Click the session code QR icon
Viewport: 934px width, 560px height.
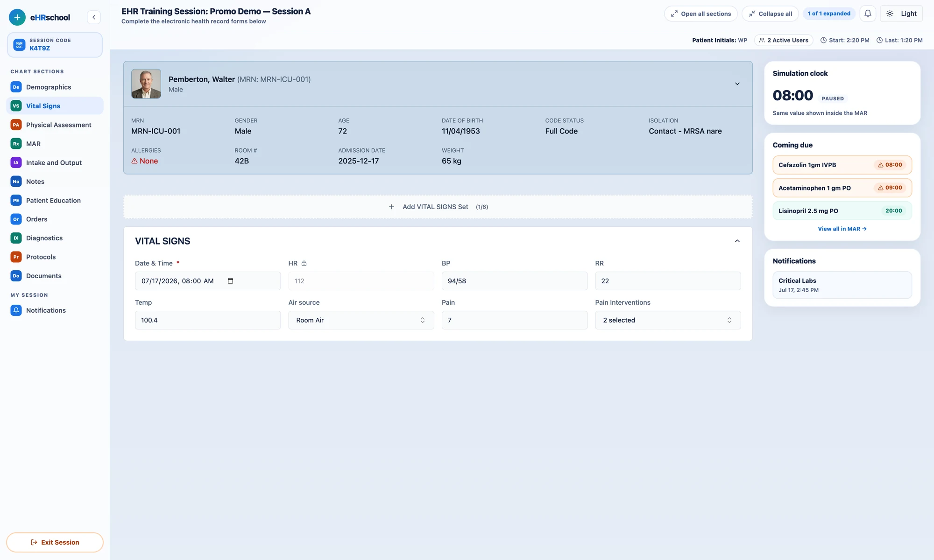[19, 44]
